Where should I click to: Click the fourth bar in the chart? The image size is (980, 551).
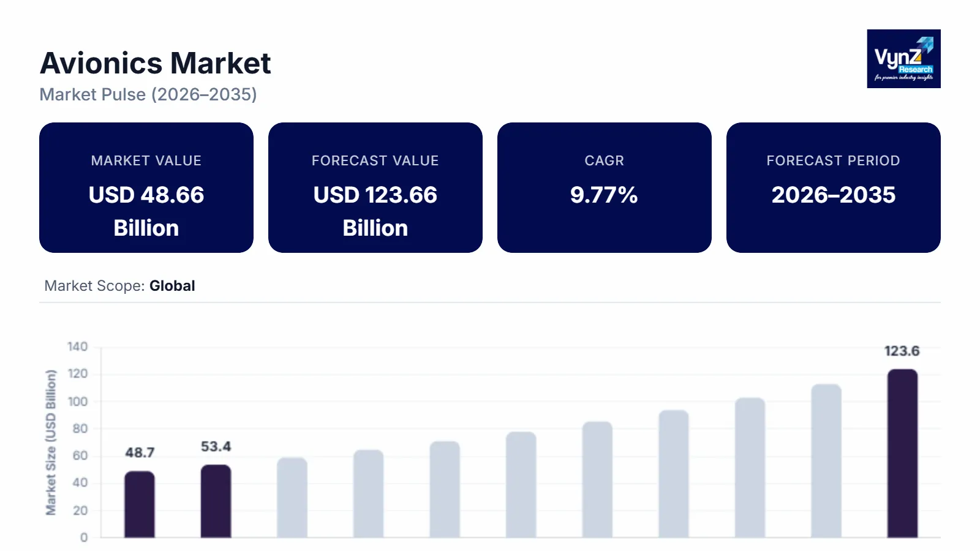[x=369, y=494]
